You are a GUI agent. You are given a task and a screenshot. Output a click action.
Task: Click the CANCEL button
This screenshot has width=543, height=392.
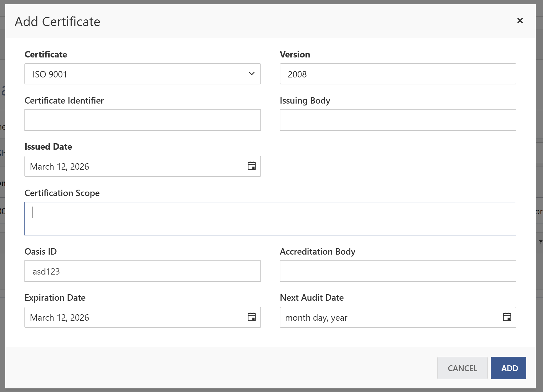coord(462,368)
